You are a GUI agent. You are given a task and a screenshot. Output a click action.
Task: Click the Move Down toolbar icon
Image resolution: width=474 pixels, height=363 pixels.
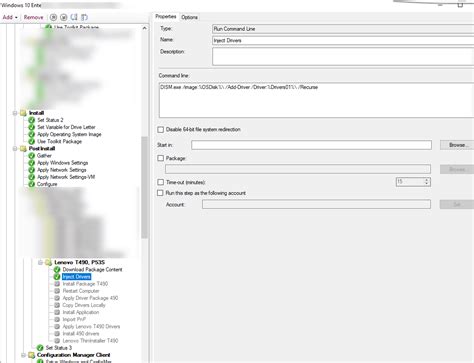[x=84, y=17]
